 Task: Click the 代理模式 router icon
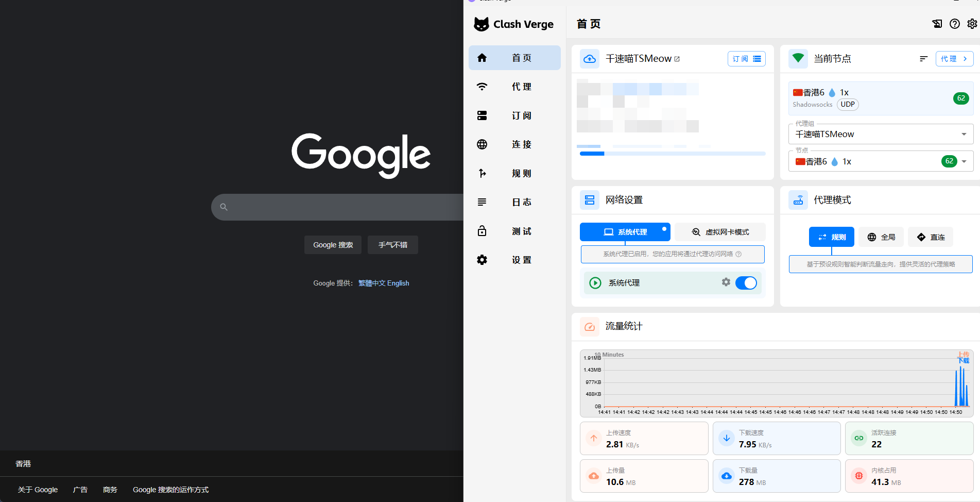click(x=798, y=200)
